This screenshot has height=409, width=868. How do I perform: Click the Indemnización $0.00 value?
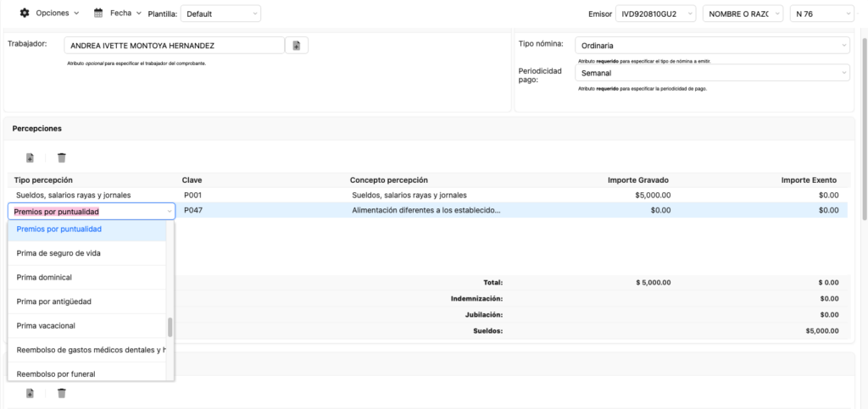(831, 298)
